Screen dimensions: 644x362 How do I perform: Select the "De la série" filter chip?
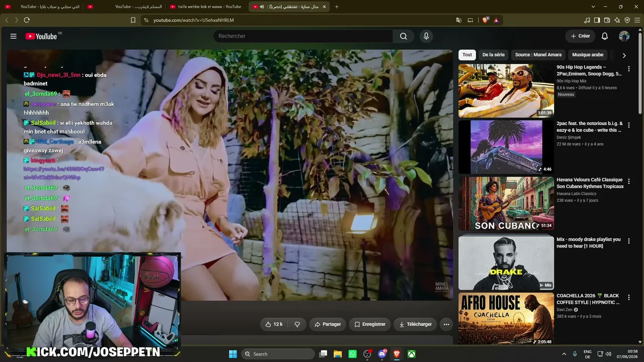pos(494,55)
